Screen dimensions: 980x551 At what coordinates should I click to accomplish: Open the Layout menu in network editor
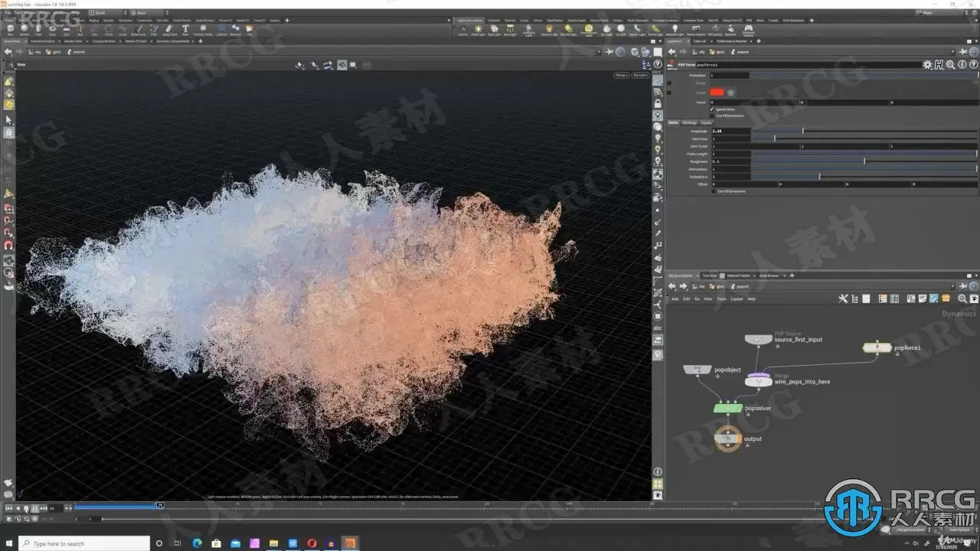point(737,298)
